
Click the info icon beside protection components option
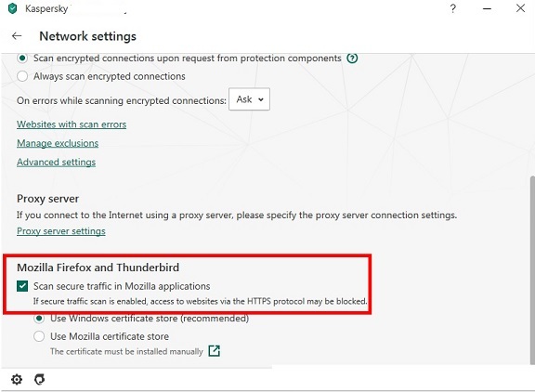pos(352,59)
